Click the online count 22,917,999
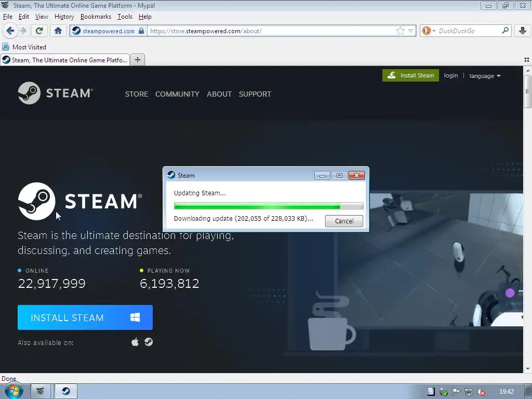Viewport: 532px width, 399px height. coord(51,283)
